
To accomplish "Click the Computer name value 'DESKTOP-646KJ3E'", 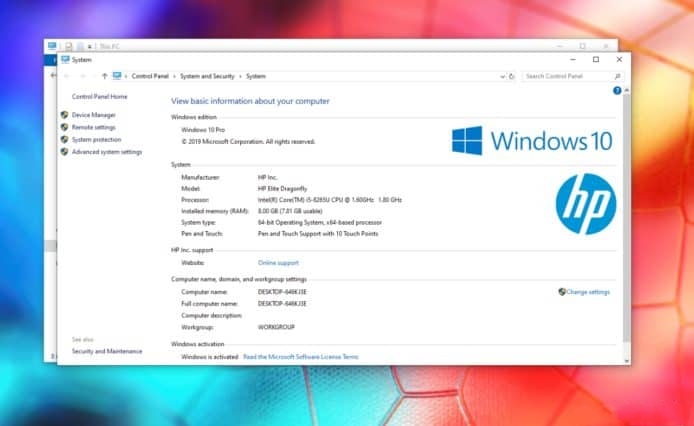I will point(282,292).
